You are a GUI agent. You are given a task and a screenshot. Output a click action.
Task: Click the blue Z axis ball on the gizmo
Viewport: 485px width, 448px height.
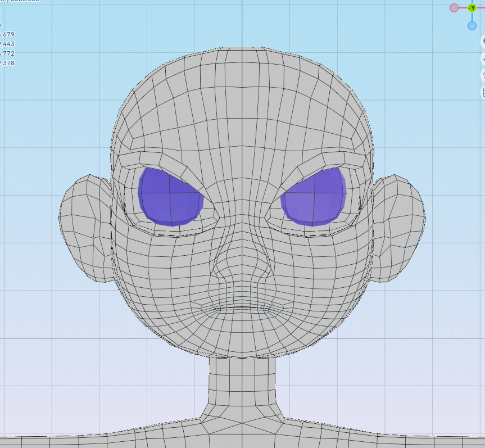click(472, 25)
